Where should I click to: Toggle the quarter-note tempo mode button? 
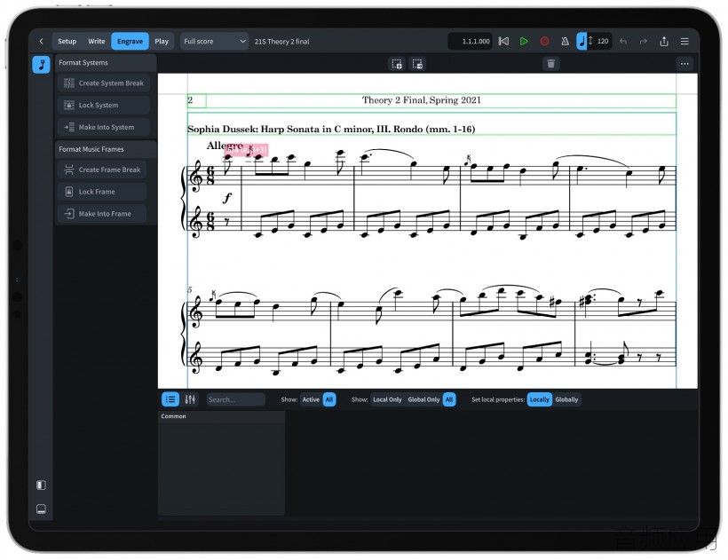[582, 42]
